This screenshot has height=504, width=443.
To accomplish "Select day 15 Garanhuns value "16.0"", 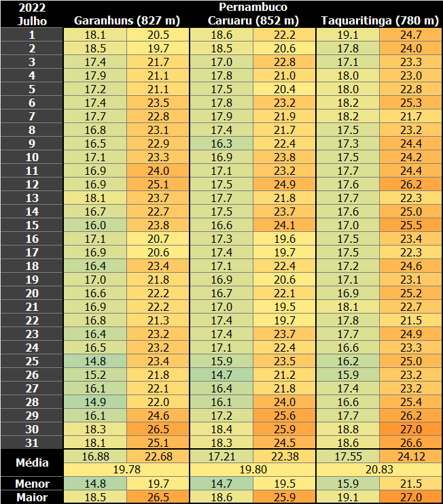I will [x=95, y=225].
